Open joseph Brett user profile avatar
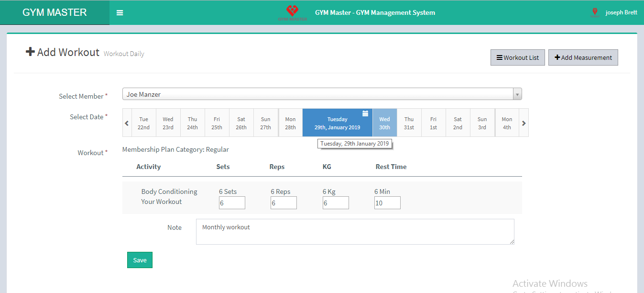The height and width of the screenshot is (293, 644). 595,12
